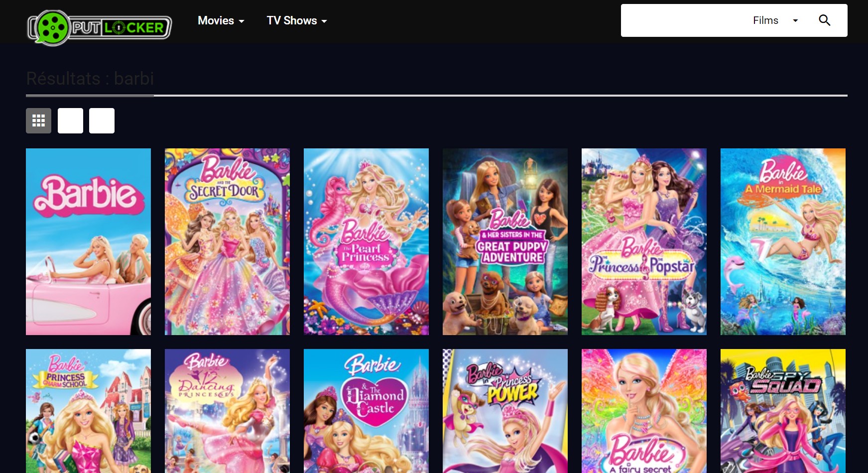Open Barbie Great Puppy Adventure poster
The image size is (868, 473).
click(x=505, y=241)
